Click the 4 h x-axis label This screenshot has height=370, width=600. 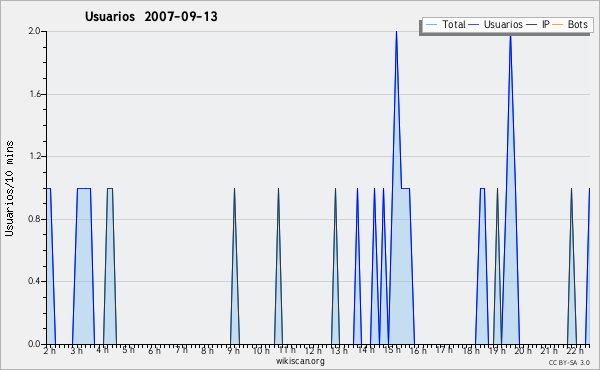click(103, 350)
